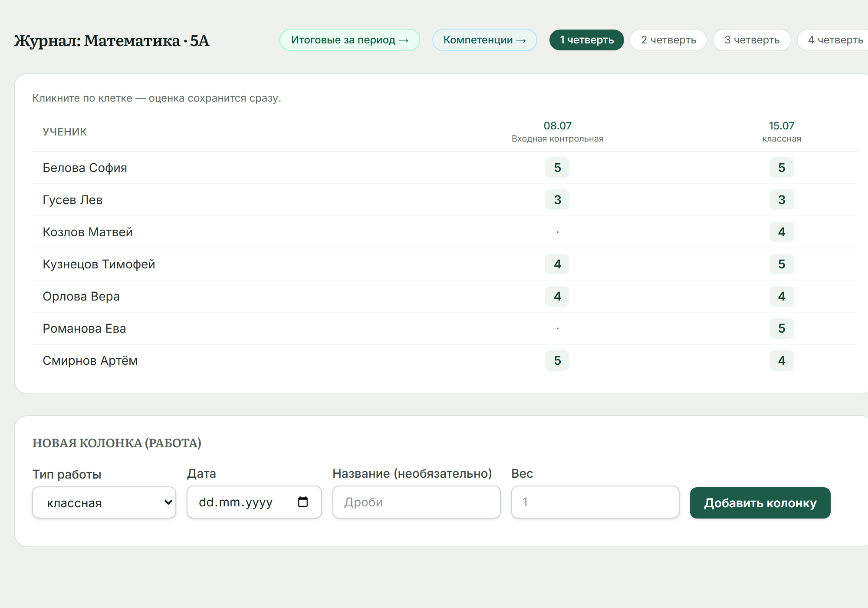This screenshot has width=868, height=608.
Task: Click student name Кузнецов Тимофей
Action: click(x=99, y=264)
